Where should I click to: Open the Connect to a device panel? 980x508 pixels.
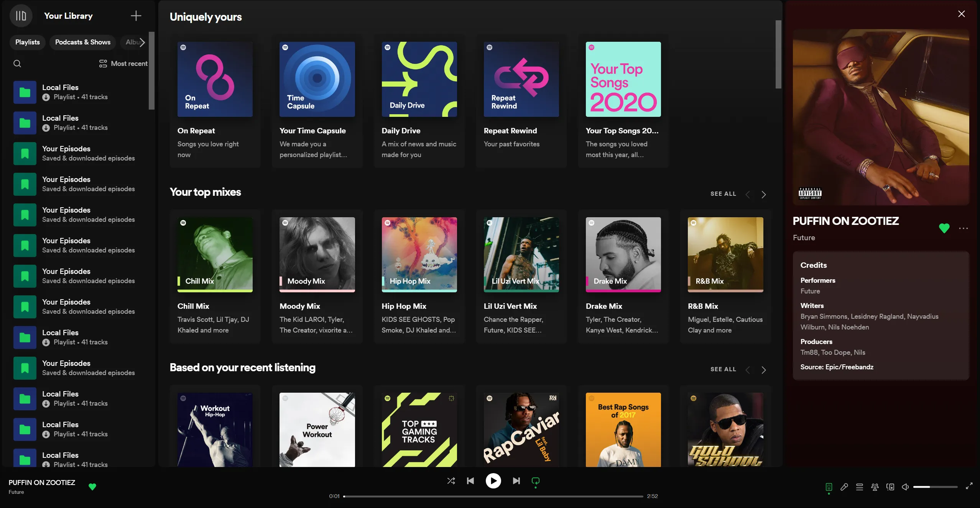point(890,487)
